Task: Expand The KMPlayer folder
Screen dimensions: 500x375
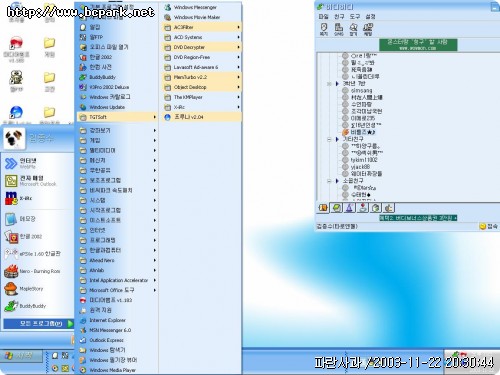Action: (201, 97)
